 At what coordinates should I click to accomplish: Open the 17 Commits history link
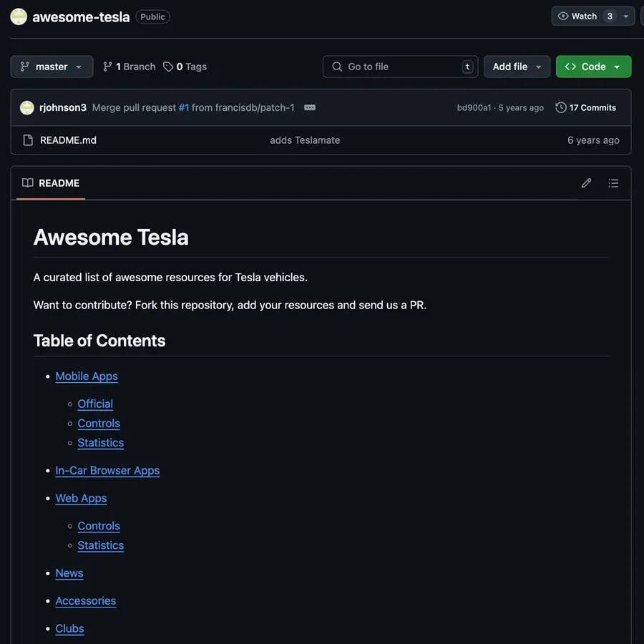[585, 107]
